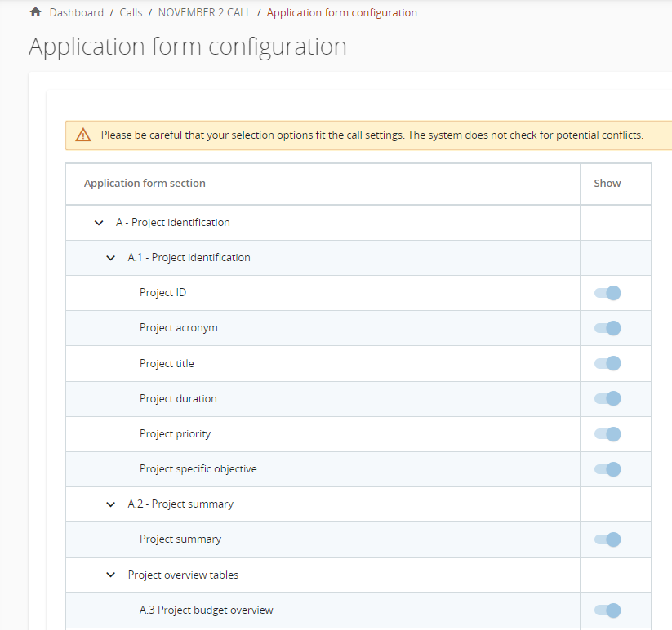The width and height of the screenshot is (672, 630).
Task: Collapse Project overview tables group
Action: click(111, 575)
